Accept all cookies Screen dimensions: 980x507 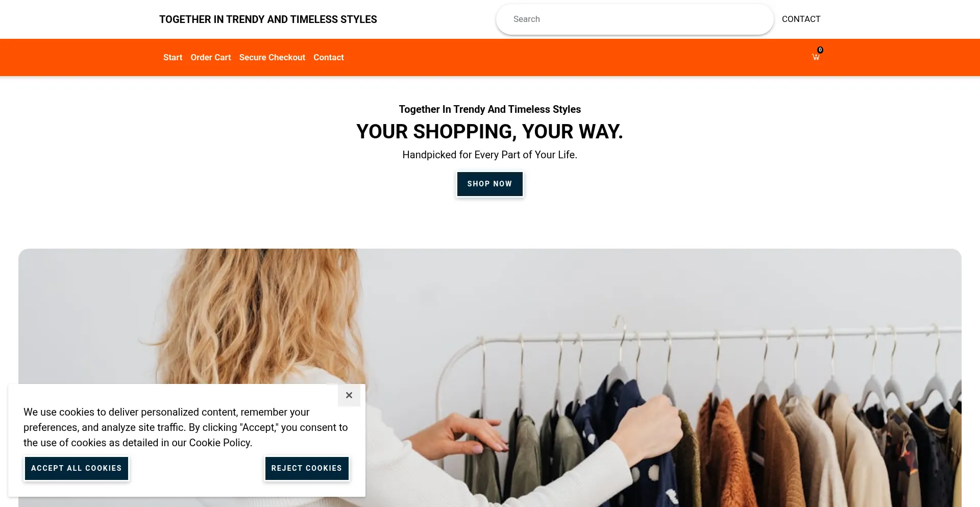[77, 468]
